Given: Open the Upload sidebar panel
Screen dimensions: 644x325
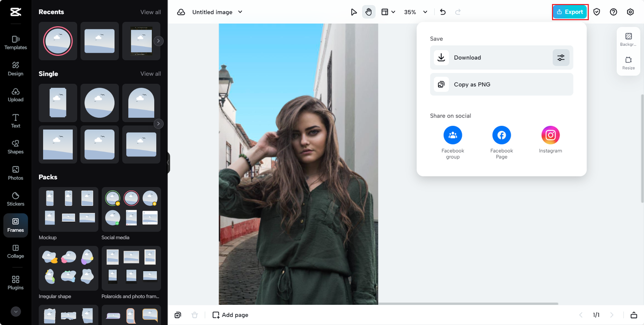Looking at the screenshot, I should pyautogui.click(x=16, y=95).
